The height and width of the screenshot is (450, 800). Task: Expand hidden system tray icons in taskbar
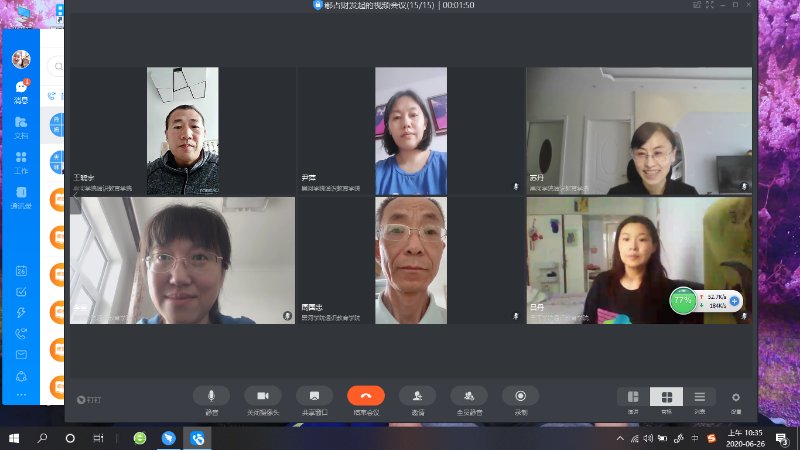click(621, 438)
